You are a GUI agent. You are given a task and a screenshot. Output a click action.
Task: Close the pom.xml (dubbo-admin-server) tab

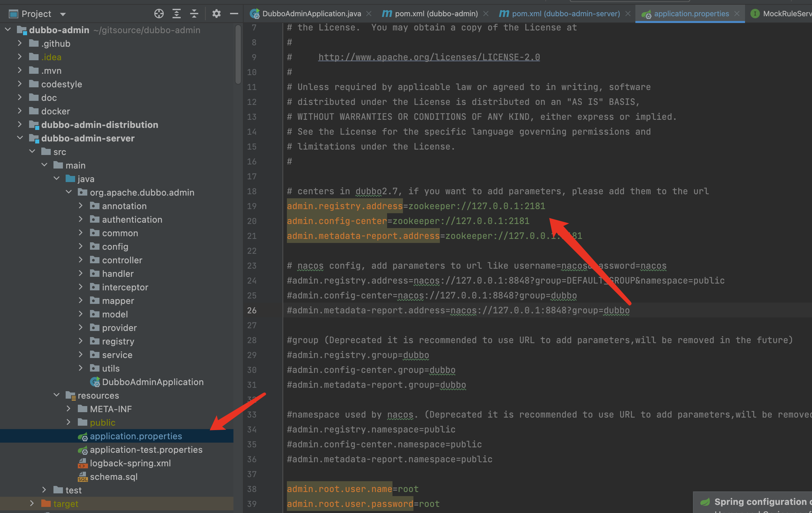point(628,14)
